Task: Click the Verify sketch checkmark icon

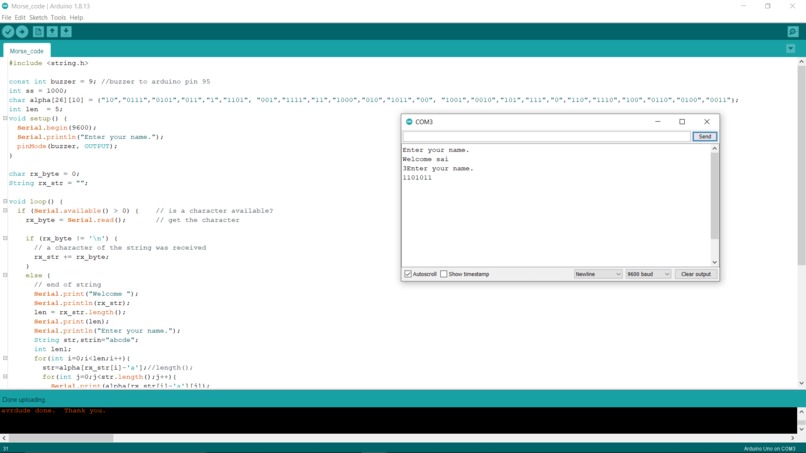Action: pos(8,32)
